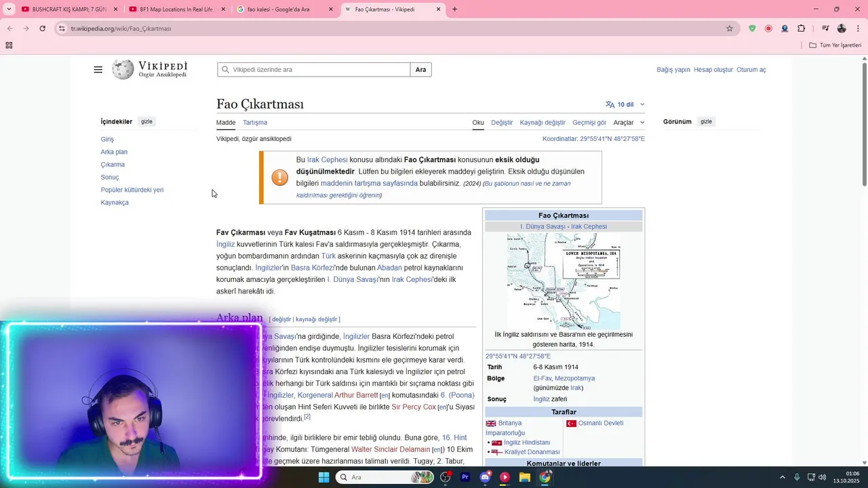The width and height of the screenshot is (868, 488).
Task: Jump to Sonuç section in contents
Action: pyautogui.click(x=110, y=178)
